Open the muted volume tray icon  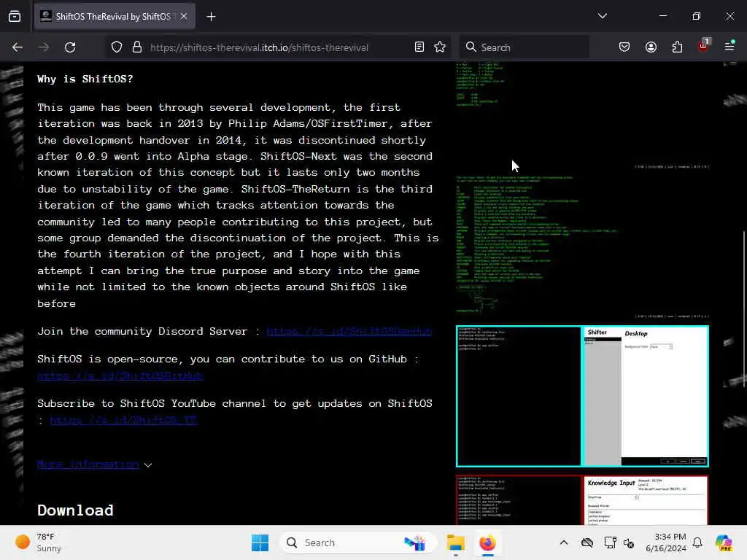(x=629, y=542)
